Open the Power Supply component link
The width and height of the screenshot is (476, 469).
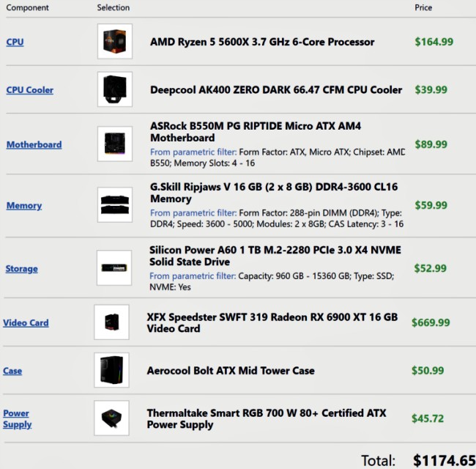pos(18,419)
